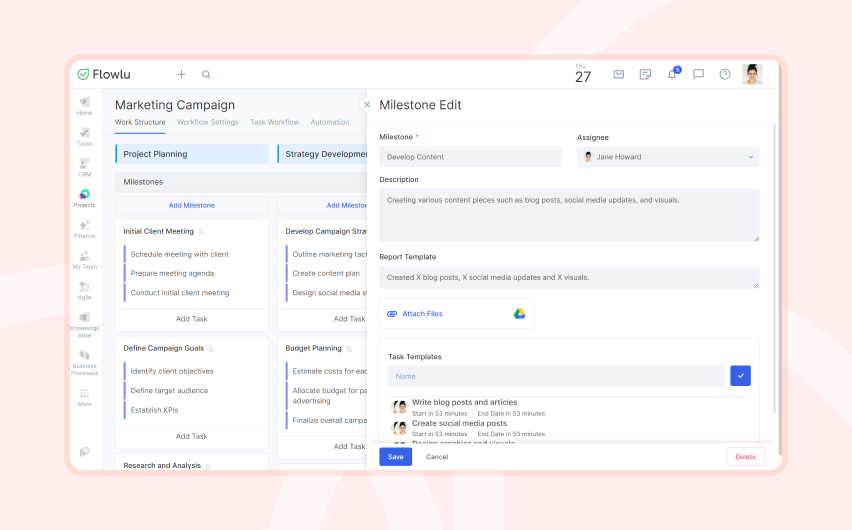The height and width of the screenshot is (530, 852).
Task: Click the Milestone name input field
Action: click(470, 157)
